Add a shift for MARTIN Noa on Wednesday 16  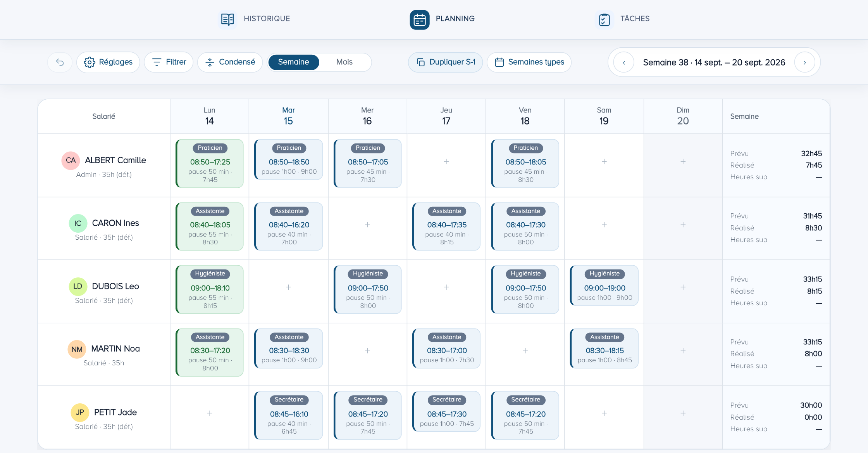[367, 351]
